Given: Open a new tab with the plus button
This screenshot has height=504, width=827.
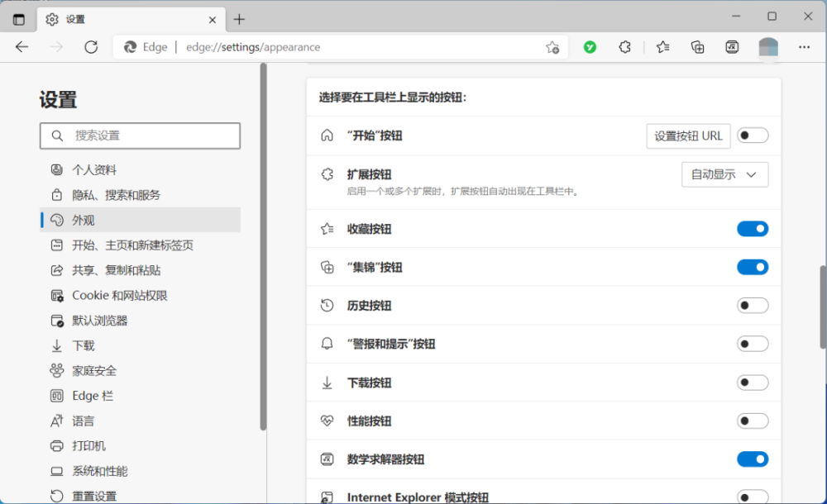Looking at the screenshot, I should (x=239, y=20).
